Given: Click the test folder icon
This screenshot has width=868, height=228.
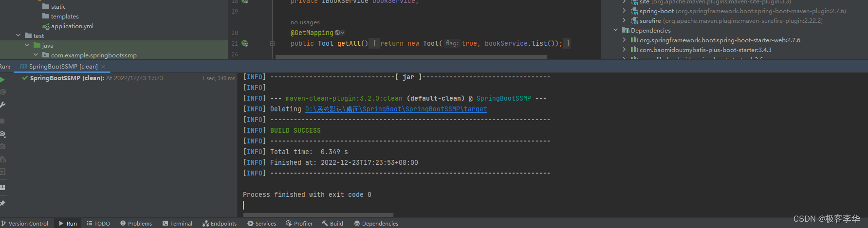Looking at the screenshot, I should 28,35.
